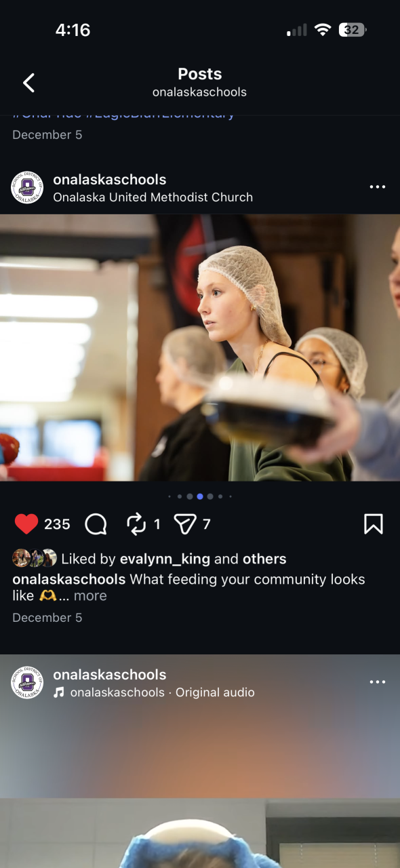Open options menu for the church post
The width and height of the screenshot is (400, 868).
(378, 187)
